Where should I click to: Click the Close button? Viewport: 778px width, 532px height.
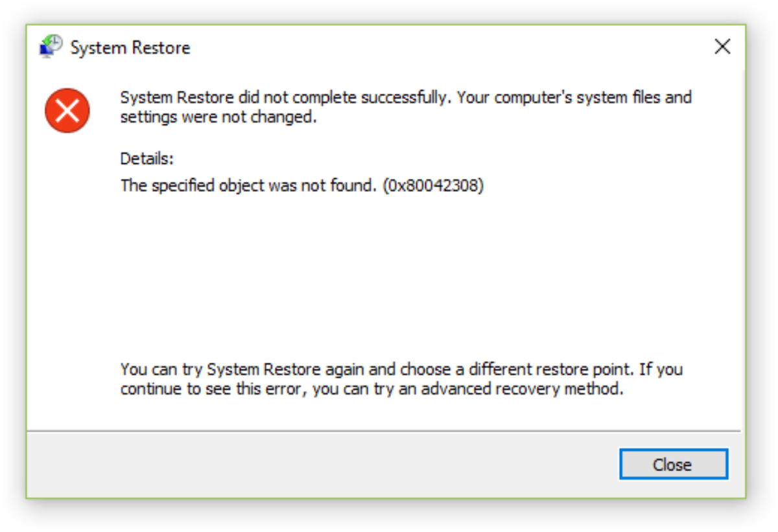674,464
